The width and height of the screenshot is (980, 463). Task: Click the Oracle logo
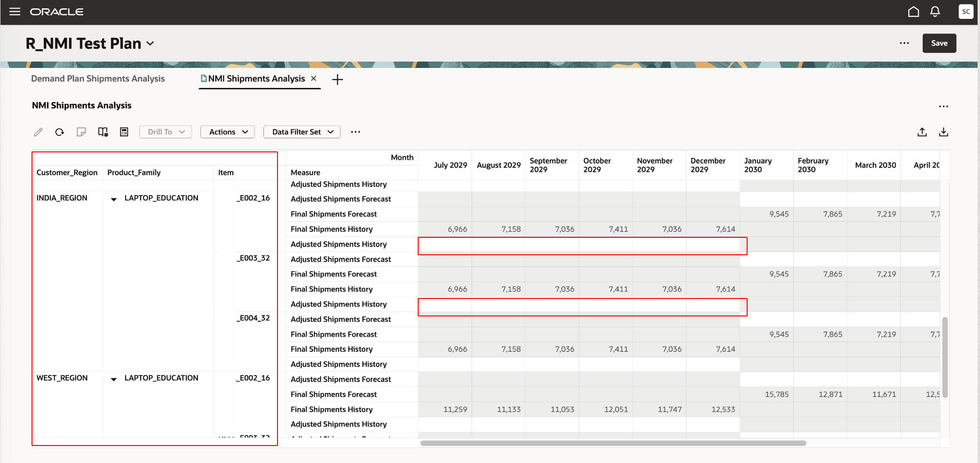pyautogui.click(x=57, y=12)
